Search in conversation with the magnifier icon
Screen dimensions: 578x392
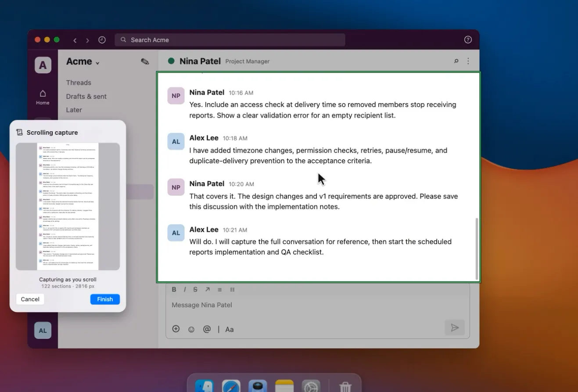[x=456, y=61]
